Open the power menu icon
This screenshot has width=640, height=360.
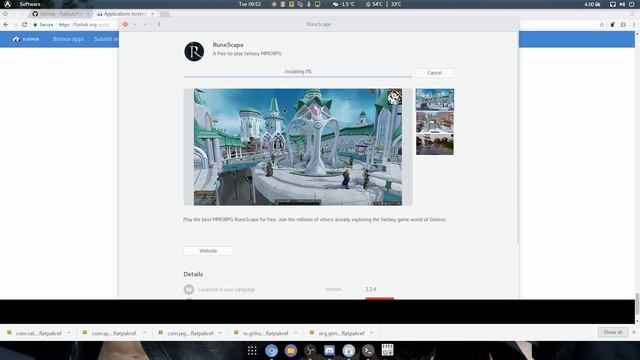(x=631, y=4)
